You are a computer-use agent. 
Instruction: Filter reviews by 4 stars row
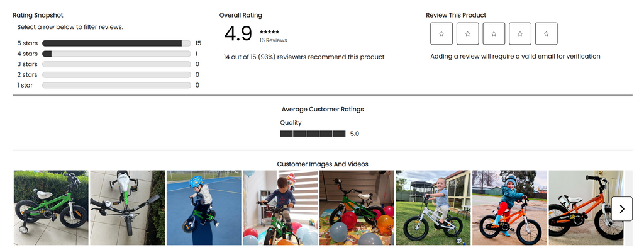(x=109, y=54)
